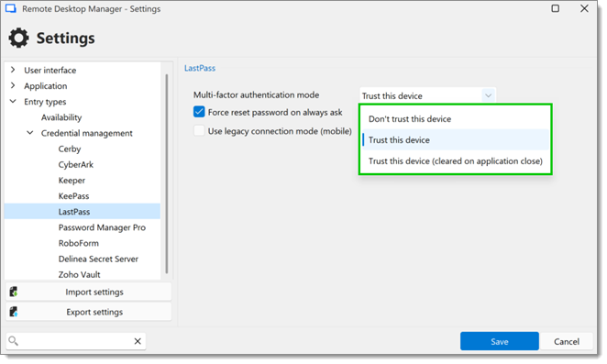This screenshot has width=607, height=364.
Task: Select CyberArk in tree
Action: point(76,164)
